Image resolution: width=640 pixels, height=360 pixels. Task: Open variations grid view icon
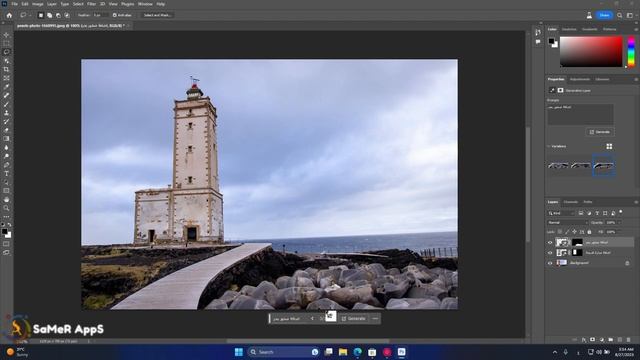point(609,146)
